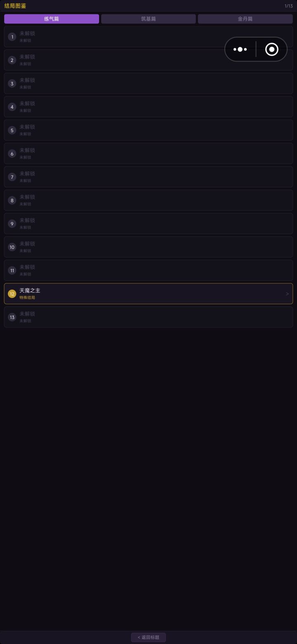Viewport: 297px width, 644px height.
Task: Click the 结局图鉴 page title
Action: 15,6
